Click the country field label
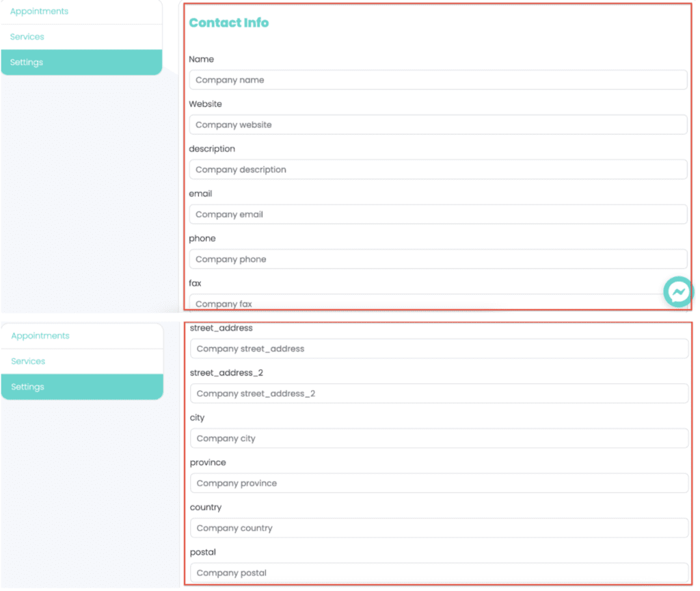700x591 pixels. point(206,508)
